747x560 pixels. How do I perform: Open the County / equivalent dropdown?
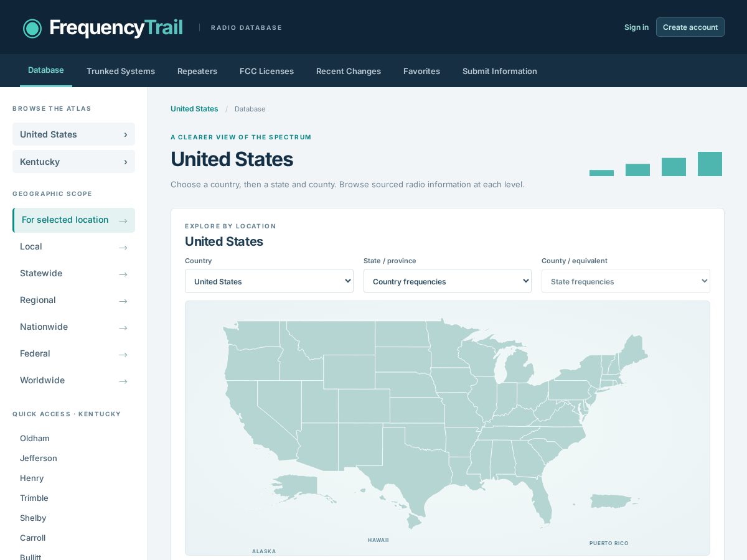(x=626, y=281)
